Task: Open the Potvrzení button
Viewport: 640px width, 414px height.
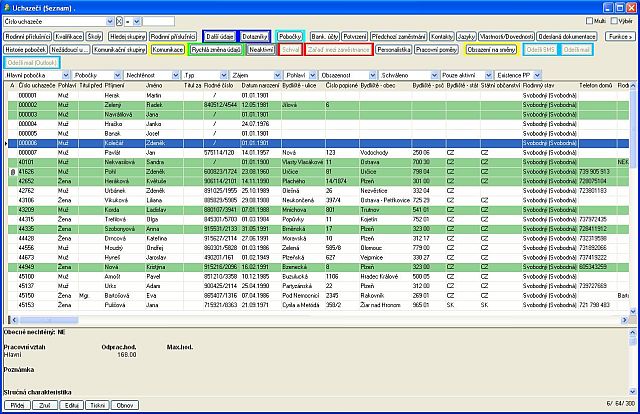Action: click(x=354, y=37)
